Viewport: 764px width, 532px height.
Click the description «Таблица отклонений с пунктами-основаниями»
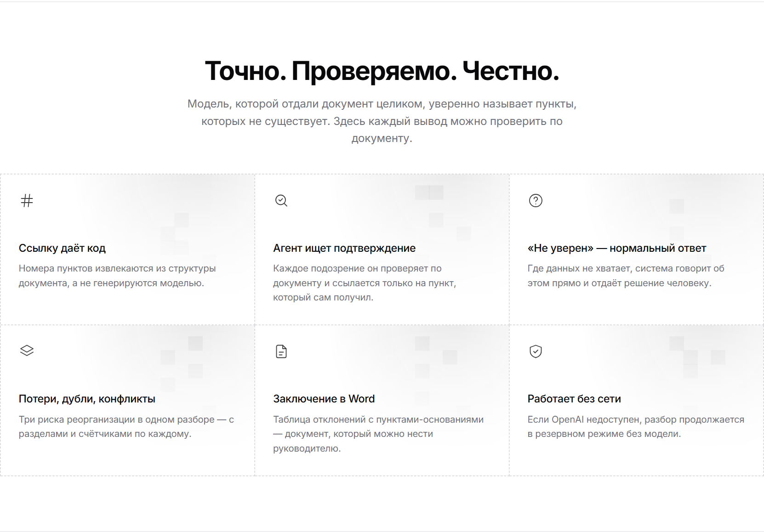tap(378, 434)
